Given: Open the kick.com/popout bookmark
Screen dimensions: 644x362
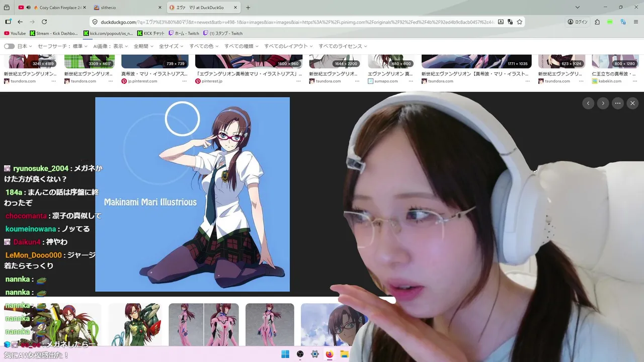Looking at the screenshot, I should (x=108, y=33).
